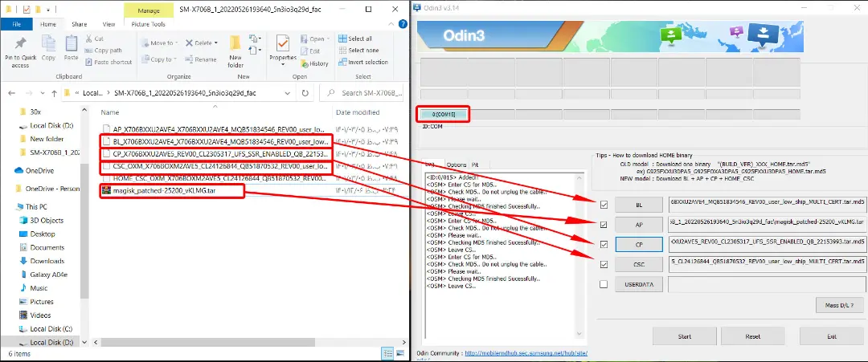The width and height of the screenshot is (868, 362).
Task: Go up one folder level
Action: [x=55, y=93]
